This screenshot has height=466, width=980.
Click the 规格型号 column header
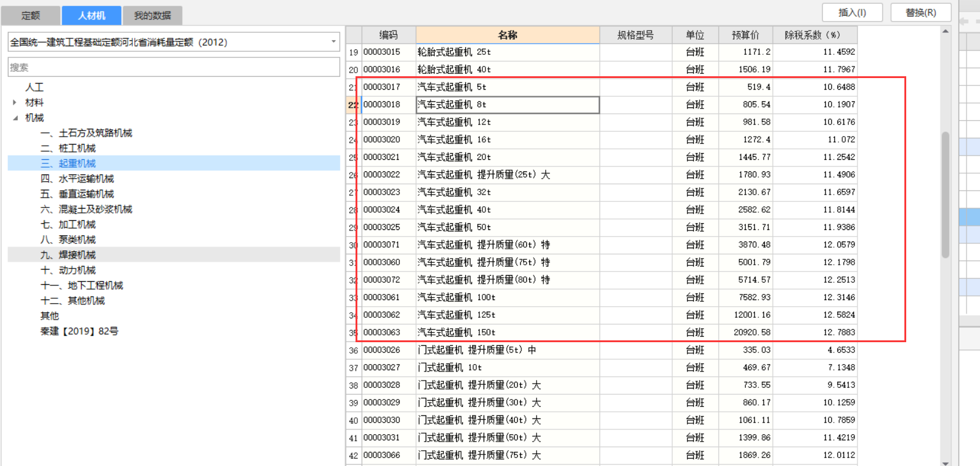[x=635, y=35]
